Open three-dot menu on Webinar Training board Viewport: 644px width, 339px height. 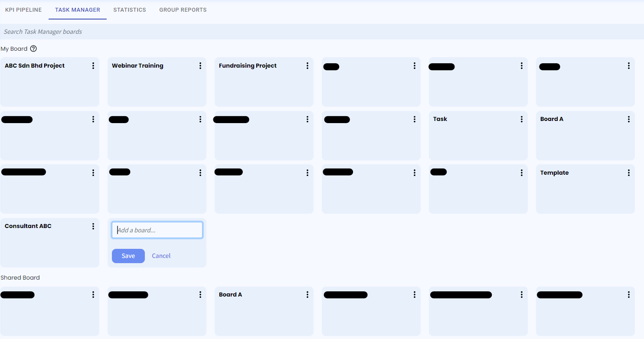[x=200, y=66]
